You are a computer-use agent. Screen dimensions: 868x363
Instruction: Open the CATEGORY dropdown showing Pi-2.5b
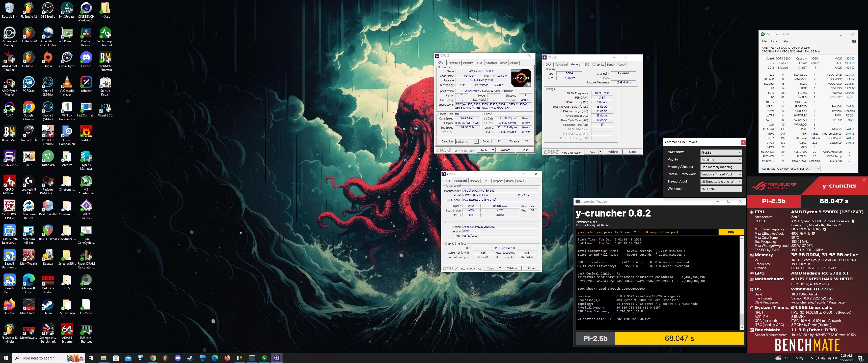click(721, 153)
